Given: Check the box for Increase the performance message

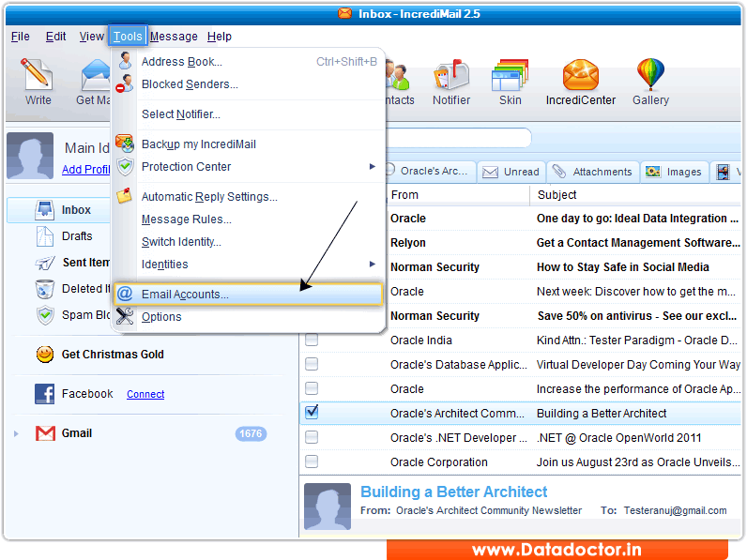Looking at the screenshot, I should point(312,388).
